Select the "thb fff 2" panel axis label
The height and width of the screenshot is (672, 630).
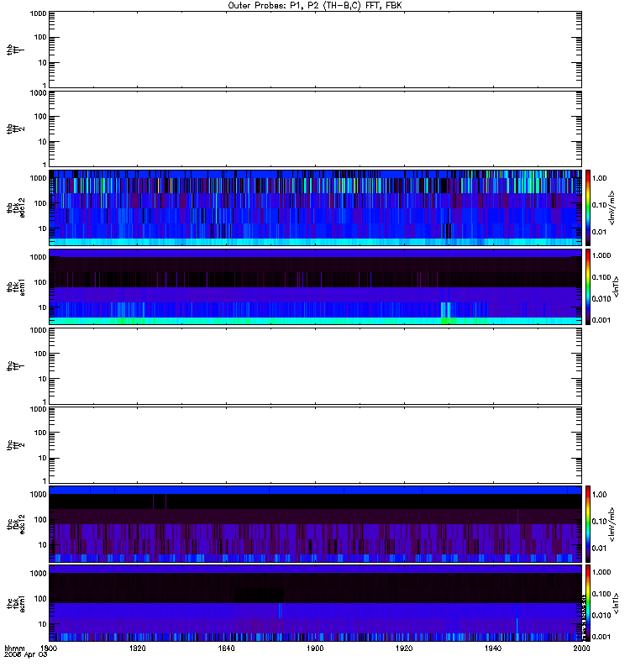pos(15,129)
